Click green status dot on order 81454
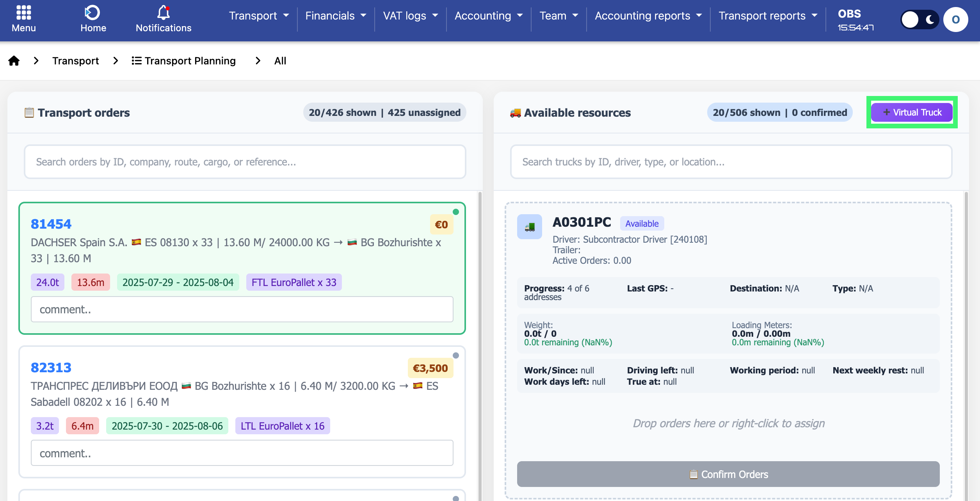Image resolution: width=980 pixels, height=501 pixels. coord(455,212)
